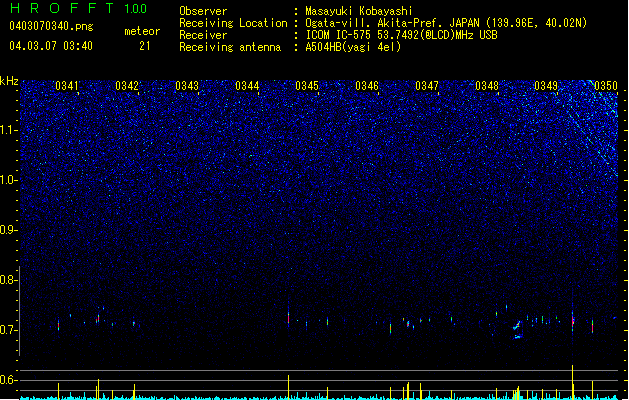Click the tallest yellow intensity spike near 0349
629x400 pixels.
tap(572, 382)
